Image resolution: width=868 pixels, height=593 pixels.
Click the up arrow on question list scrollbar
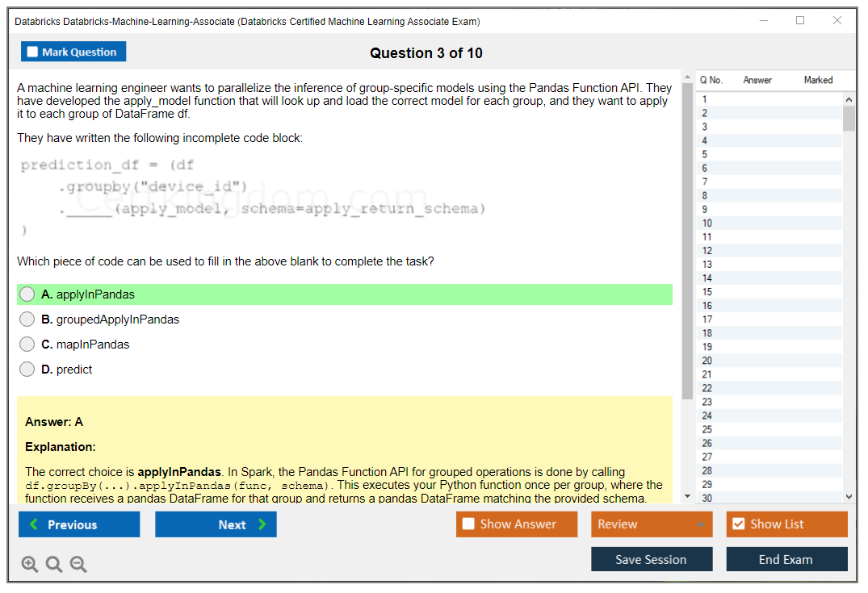click(x=849, y=98)
